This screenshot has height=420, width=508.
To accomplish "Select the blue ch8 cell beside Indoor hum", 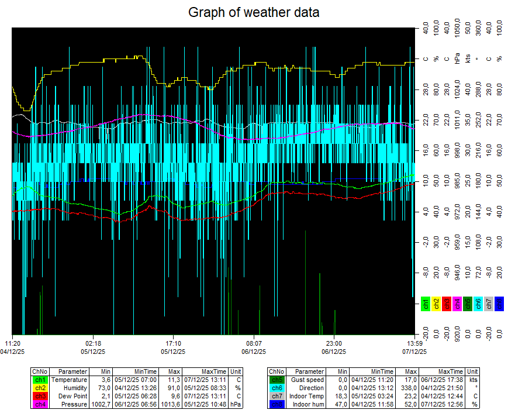I will point(277,404).
